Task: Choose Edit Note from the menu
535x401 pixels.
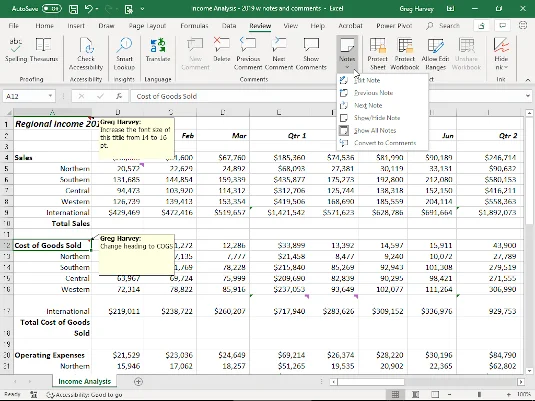Action: click(x=382, y=80)
